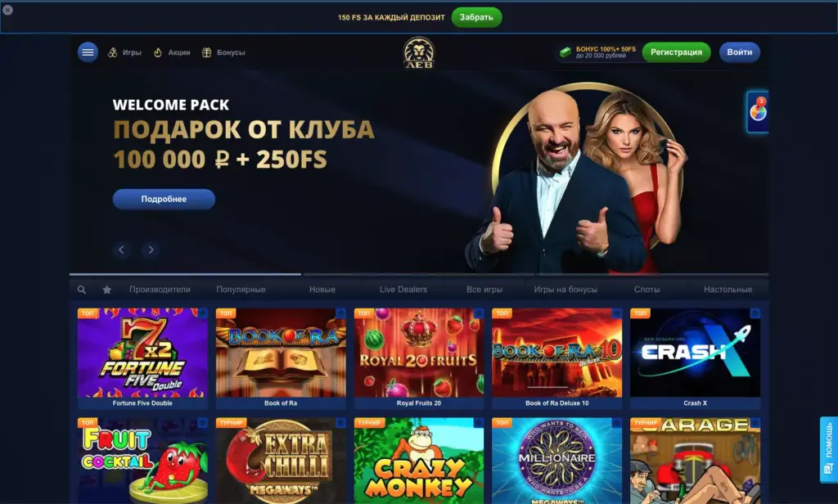Toggle favorite on Crash X tile
This screenshot has height=504, width=838.
click(755, 313)
